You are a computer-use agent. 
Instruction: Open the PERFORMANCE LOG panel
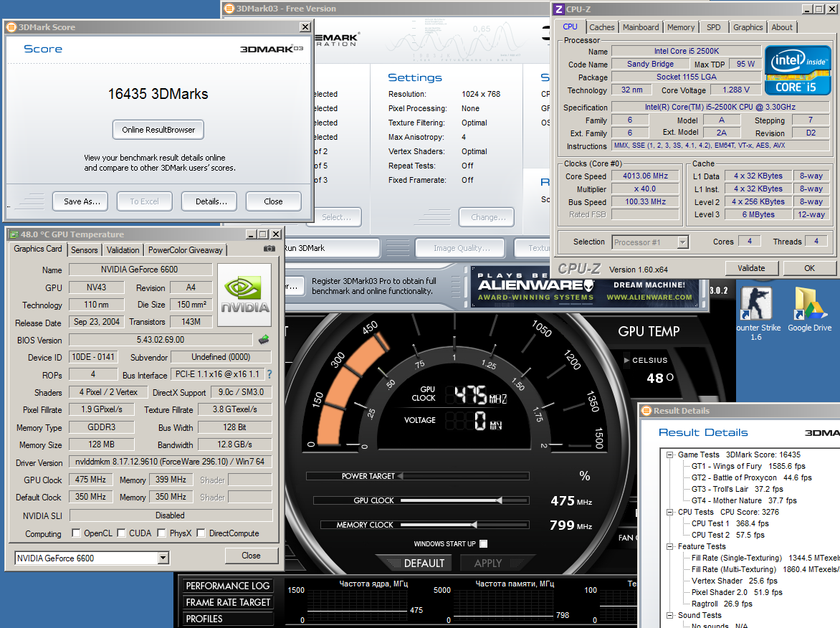(x=228, y=586)
